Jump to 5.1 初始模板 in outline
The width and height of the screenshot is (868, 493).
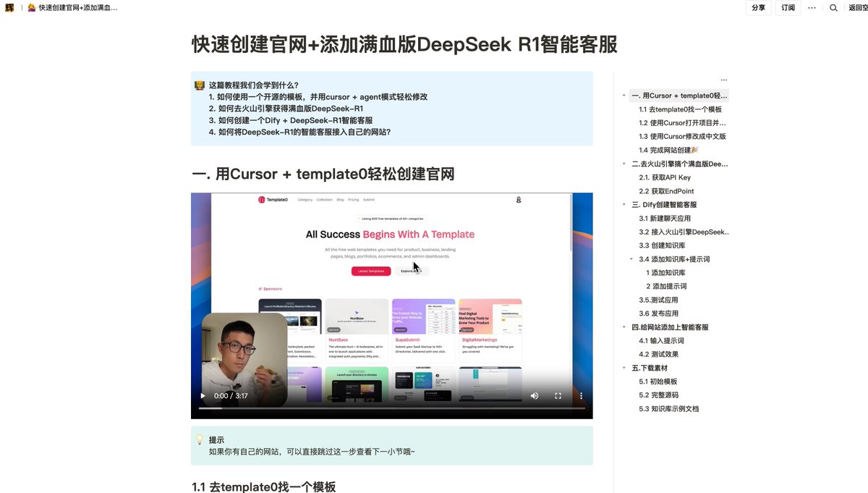(x=658, y=382)
